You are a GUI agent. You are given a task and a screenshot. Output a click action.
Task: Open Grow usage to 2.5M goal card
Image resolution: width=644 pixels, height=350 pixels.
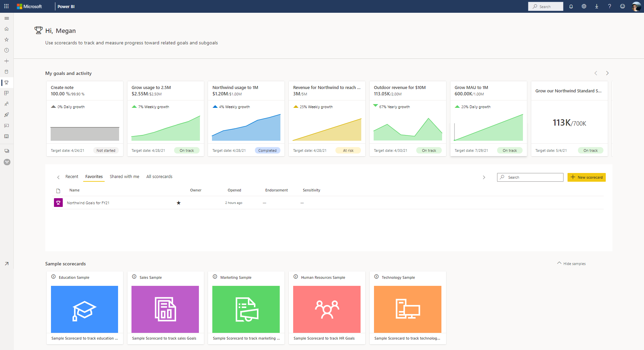166,119
